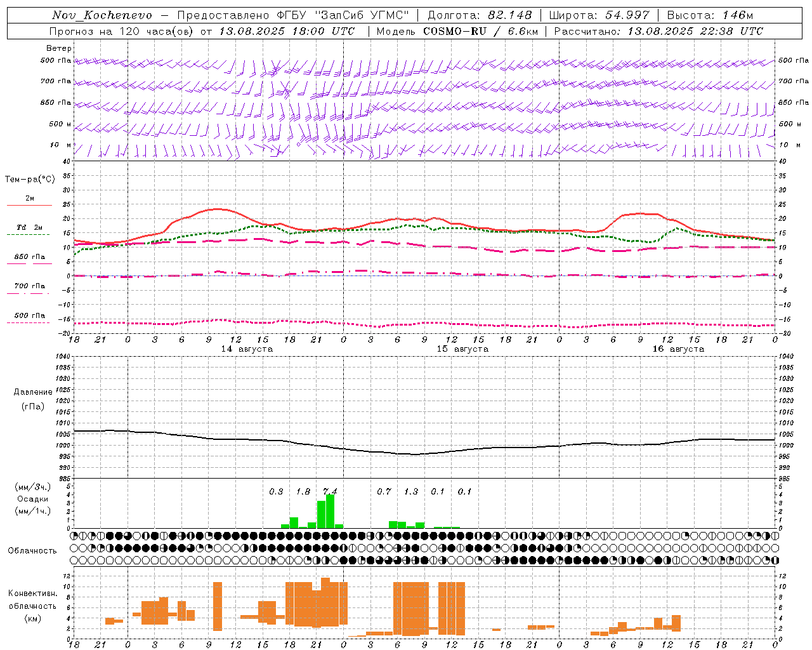The height and width of the screenshot is (650, 812).
Task: Click the "Осадки" precipitation label
Action: (x=33, y=499)
